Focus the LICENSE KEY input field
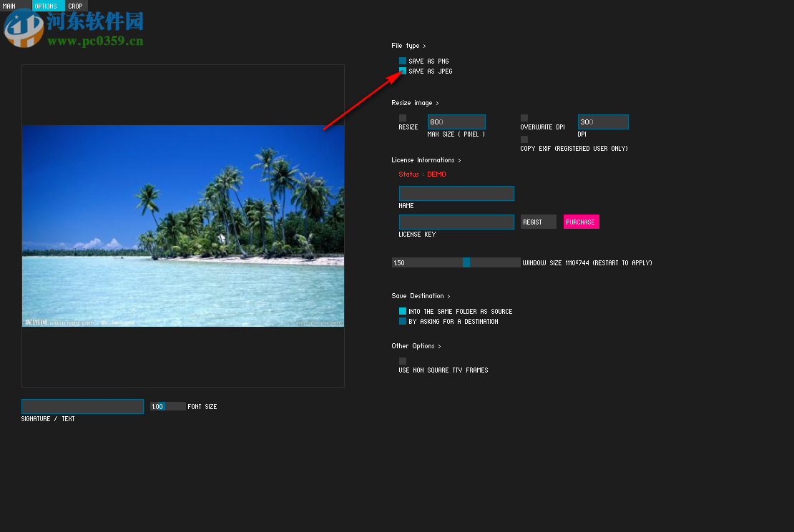 tap(456, 222)
